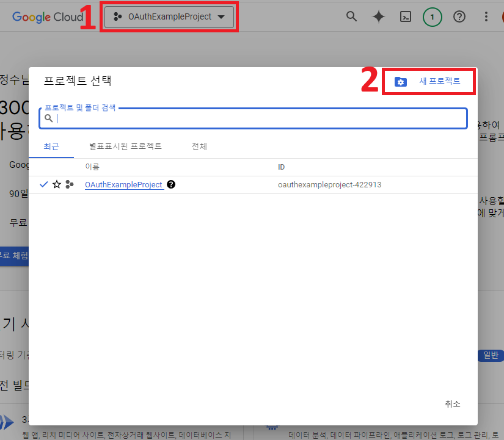504x440 pixels.
Task: Open the help question mark icon
Action: (459, 16)
